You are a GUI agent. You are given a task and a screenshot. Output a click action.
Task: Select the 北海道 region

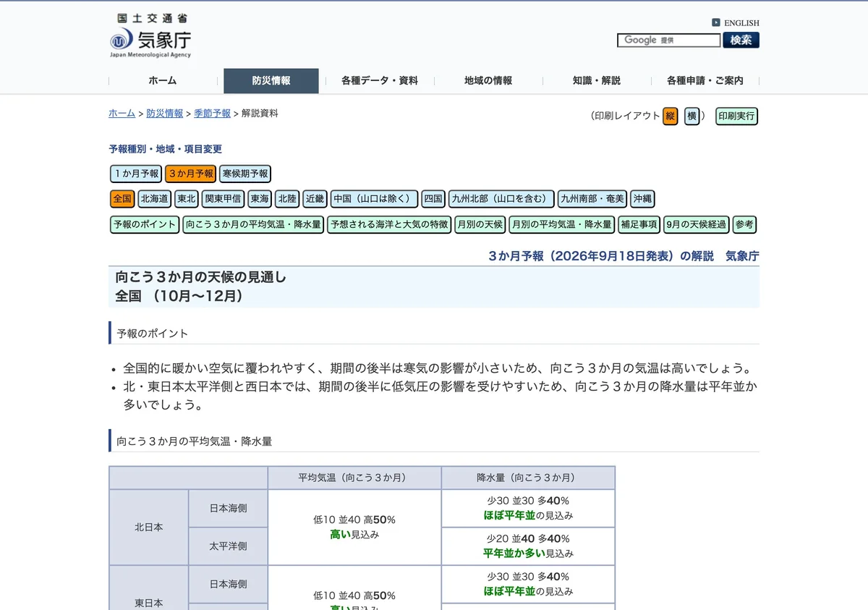coord(154,199)
